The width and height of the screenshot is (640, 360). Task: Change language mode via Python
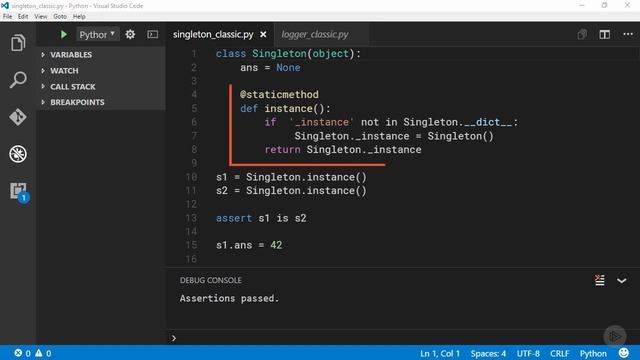pos(593,353)
